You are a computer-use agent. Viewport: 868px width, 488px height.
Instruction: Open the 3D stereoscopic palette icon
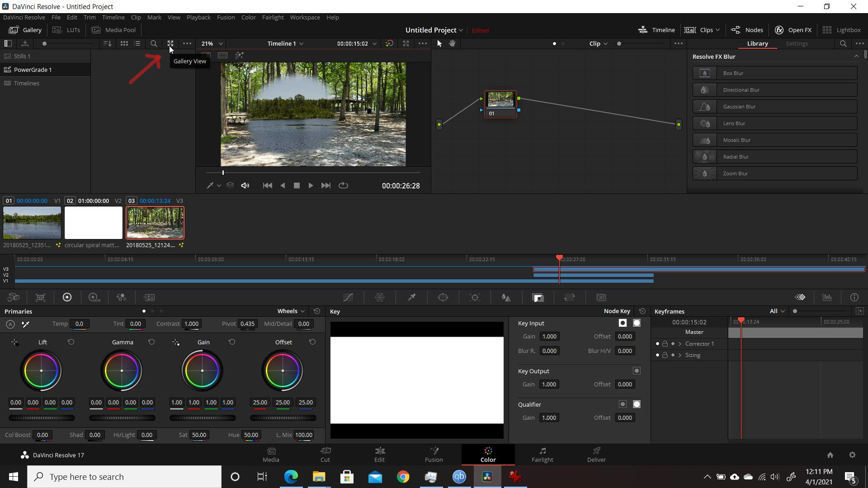[x=601, y=297]
